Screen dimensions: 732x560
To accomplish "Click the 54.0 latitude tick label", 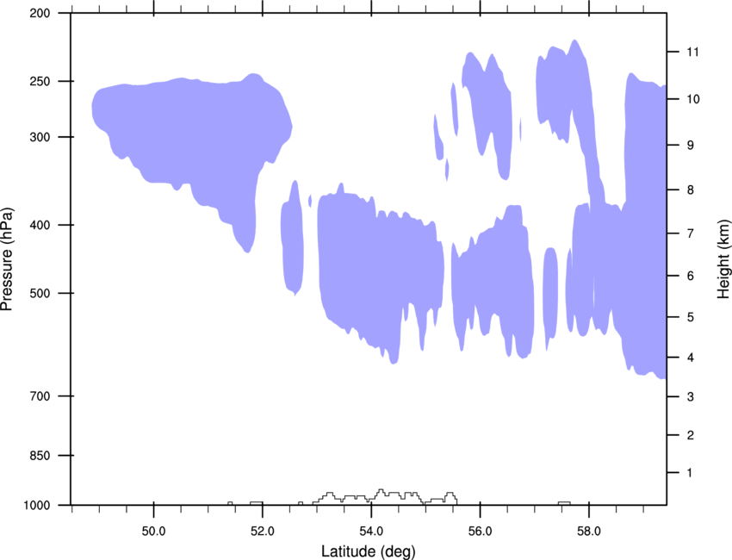I will [371, 532].
